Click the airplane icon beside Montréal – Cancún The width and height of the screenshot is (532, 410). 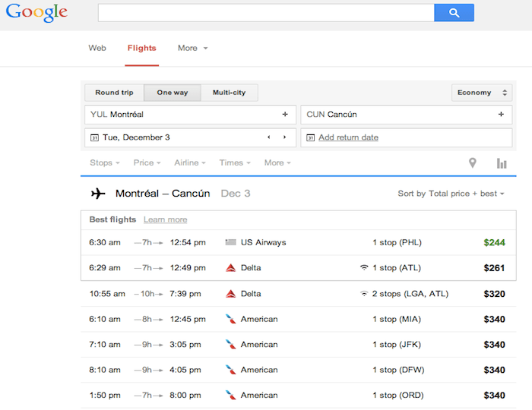click(98, 194)
